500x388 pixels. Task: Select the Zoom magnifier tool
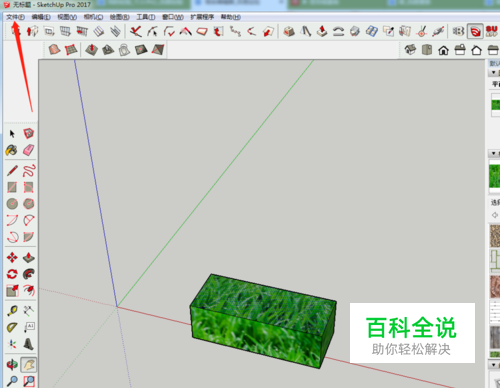[12, 381]
